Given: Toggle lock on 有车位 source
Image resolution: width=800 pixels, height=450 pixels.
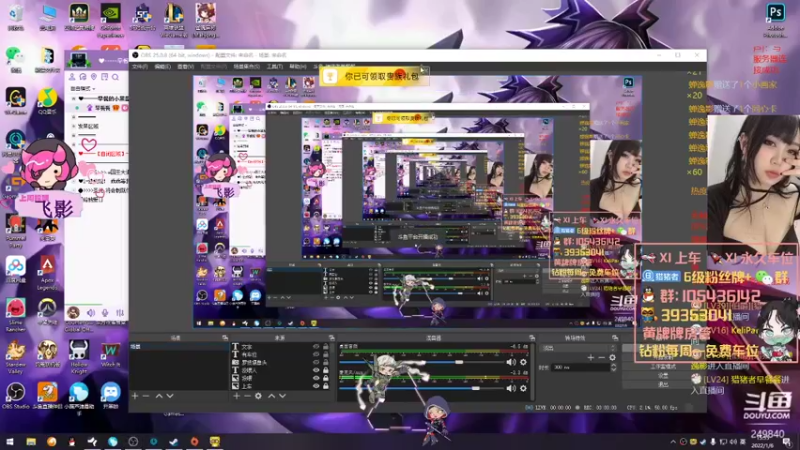Looking at the screenshot, I should [326, 354].
